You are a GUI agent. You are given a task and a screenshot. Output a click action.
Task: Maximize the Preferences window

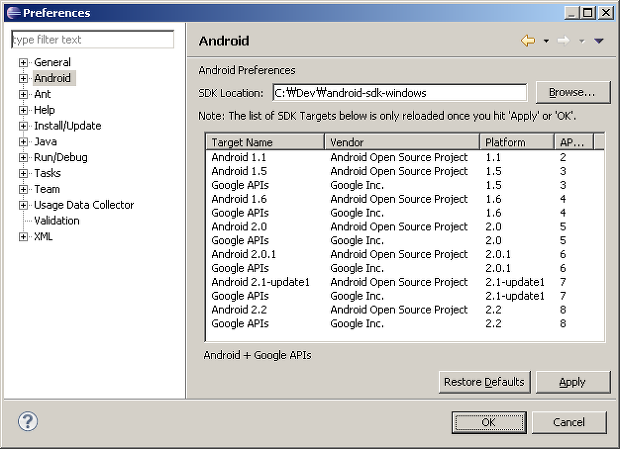tap(588, 13)
